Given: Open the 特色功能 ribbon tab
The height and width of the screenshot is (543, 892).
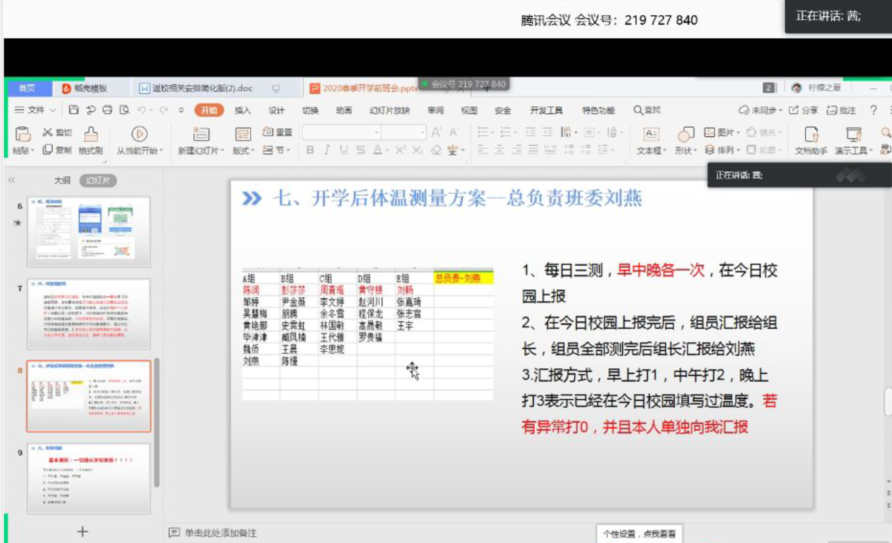Looking at the screenshot, I should coord(598,110).
